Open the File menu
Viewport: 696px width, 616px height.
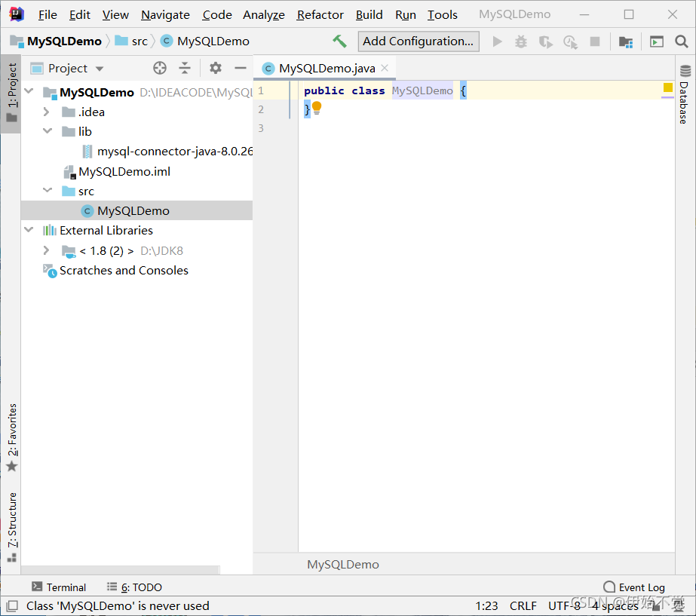pyautogui.click(x=48, y=14)
